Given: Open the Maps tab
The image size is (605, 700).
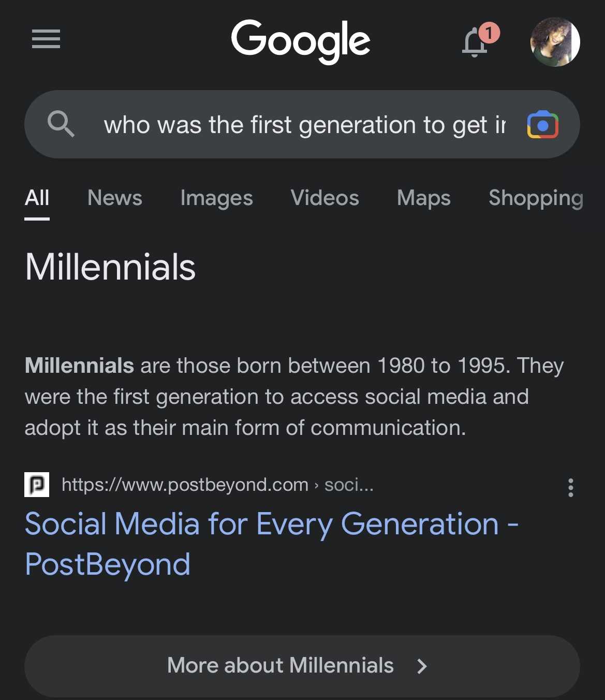Looking at the screenshot, I should coord(423,198).
